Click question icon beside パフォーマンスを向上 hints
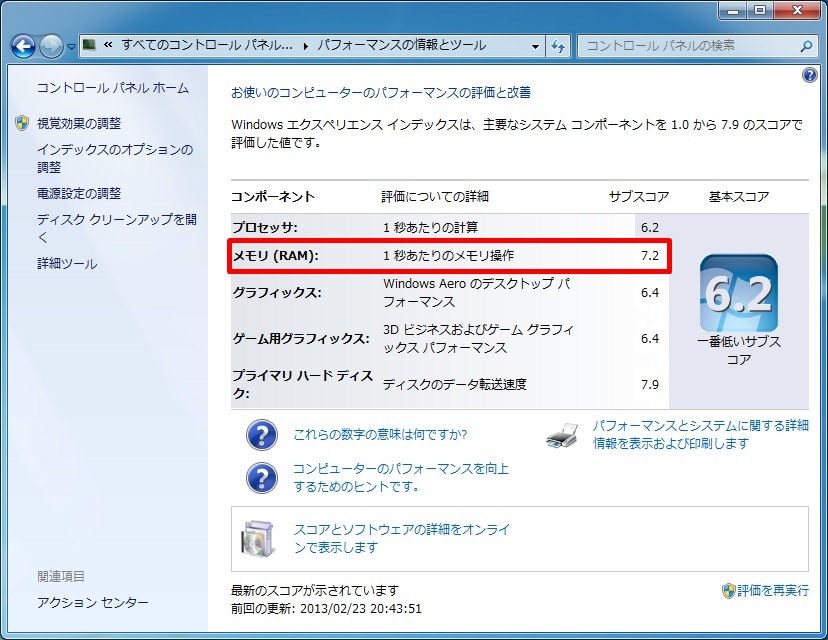The height and width of the screenshot is (640, 828). tap(262, 478)
